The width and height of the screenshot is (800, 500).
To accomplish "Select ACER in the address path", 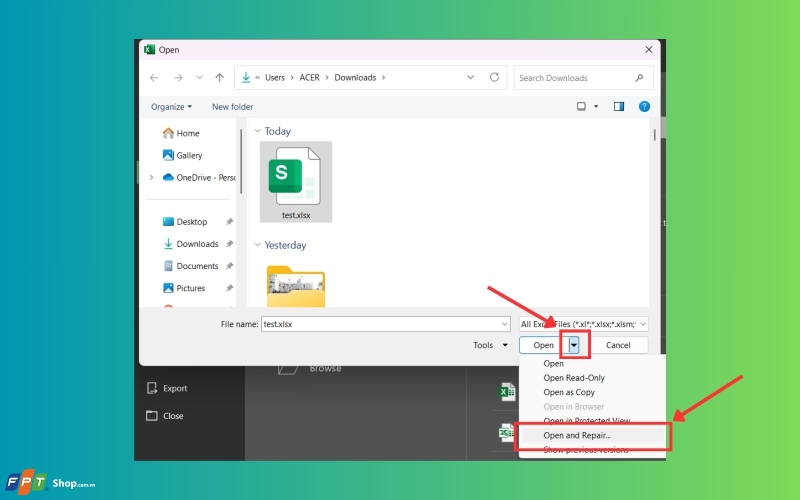I will point(309,78).
